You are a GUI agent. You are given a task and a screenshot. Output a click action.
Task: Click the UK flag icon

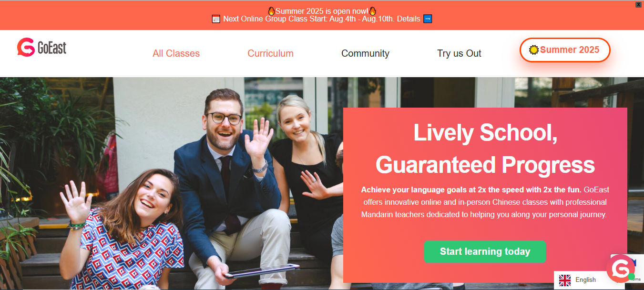tap(565, 280)
